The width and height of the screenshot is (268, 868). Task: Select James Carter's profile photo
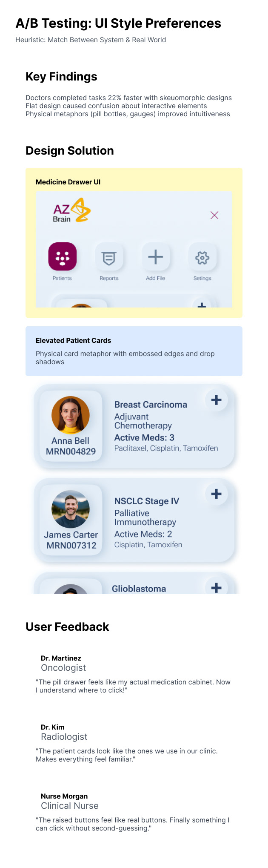coord(71,509)
